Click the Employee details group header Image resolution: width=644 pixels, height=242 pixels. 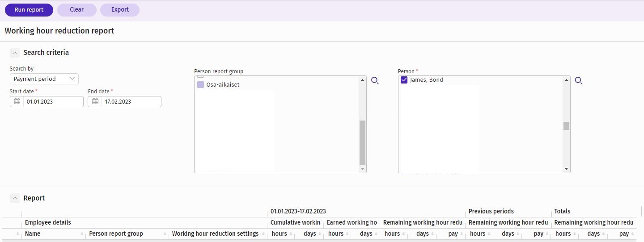pos(48,222)
